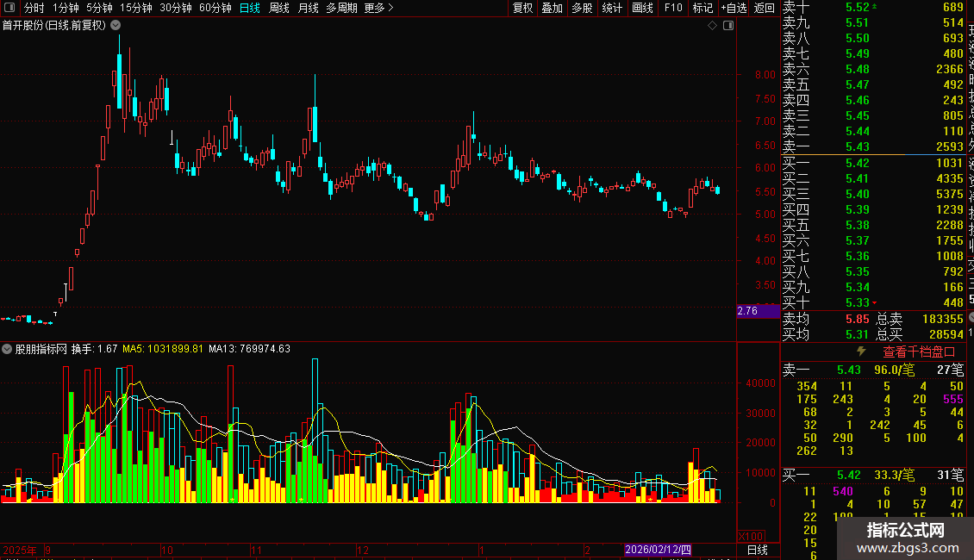974x560 pixels.
Task: Expand the 更多 periods menu
Action: click(x=379, y=8)
